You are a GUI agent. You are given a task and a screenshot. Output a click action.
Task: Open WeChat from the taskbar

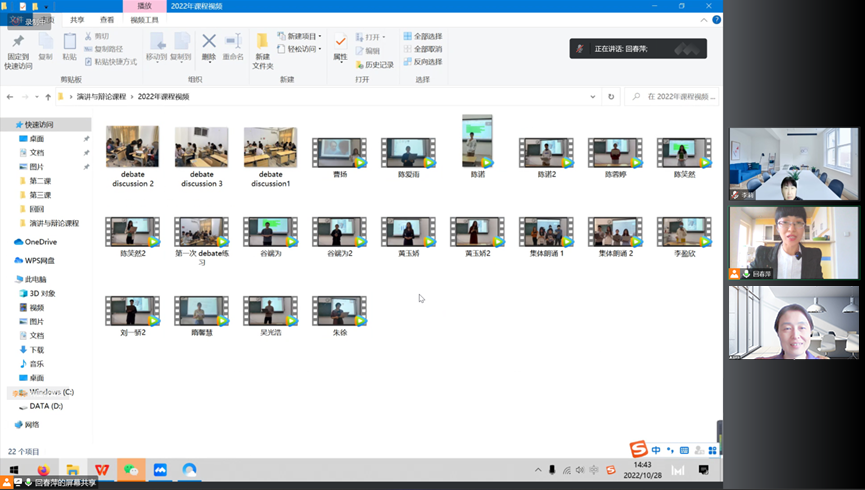130,469
